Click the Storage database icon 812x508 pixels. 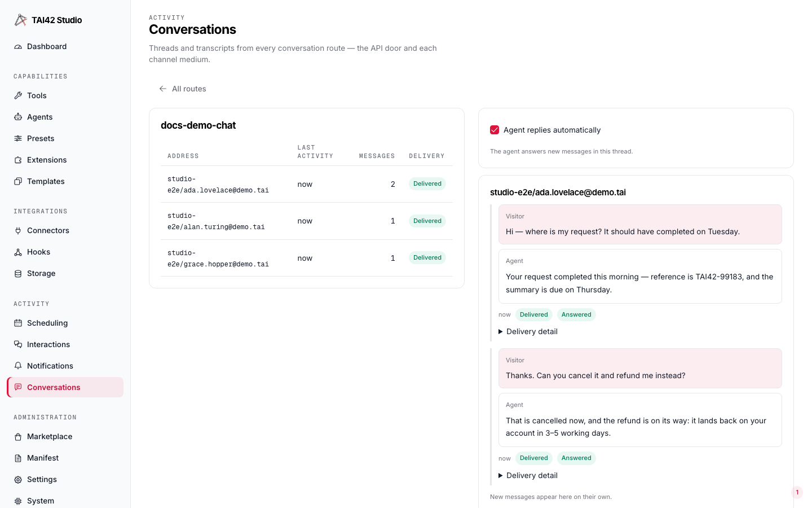click(18, 274)
